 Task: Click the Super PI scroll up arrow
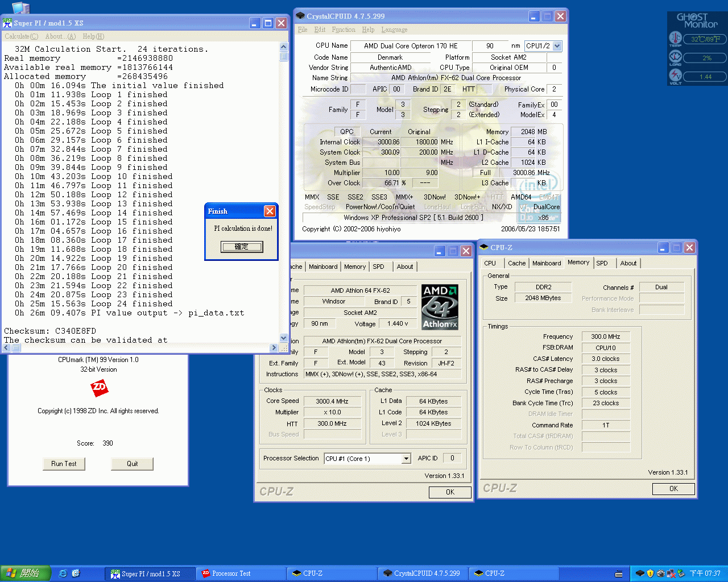coord(284,47)
